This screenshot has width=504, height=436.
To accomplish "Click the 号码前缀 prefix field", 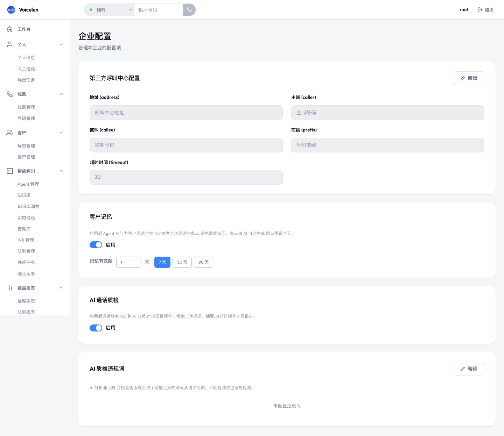I will (388, 145).
